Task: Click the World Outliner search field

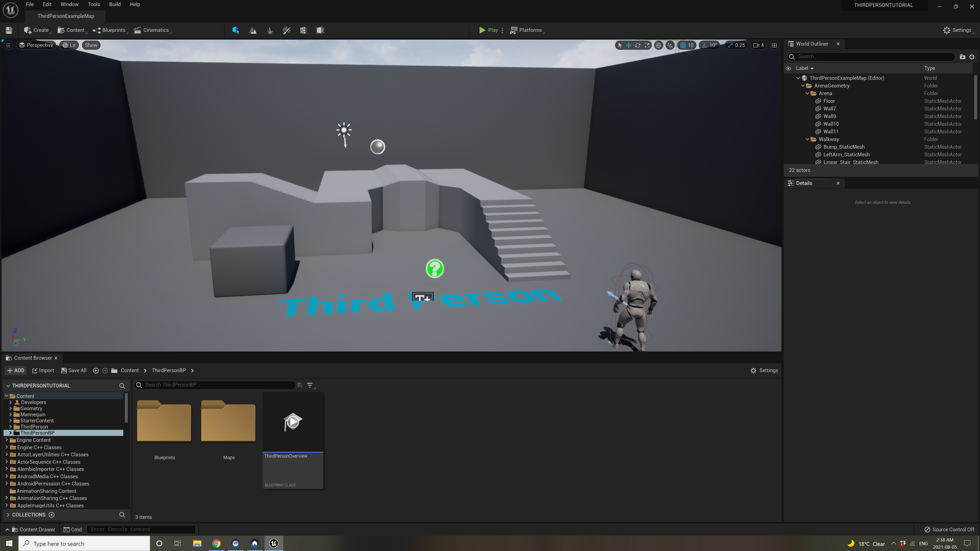Action: [x=871, y=57]
